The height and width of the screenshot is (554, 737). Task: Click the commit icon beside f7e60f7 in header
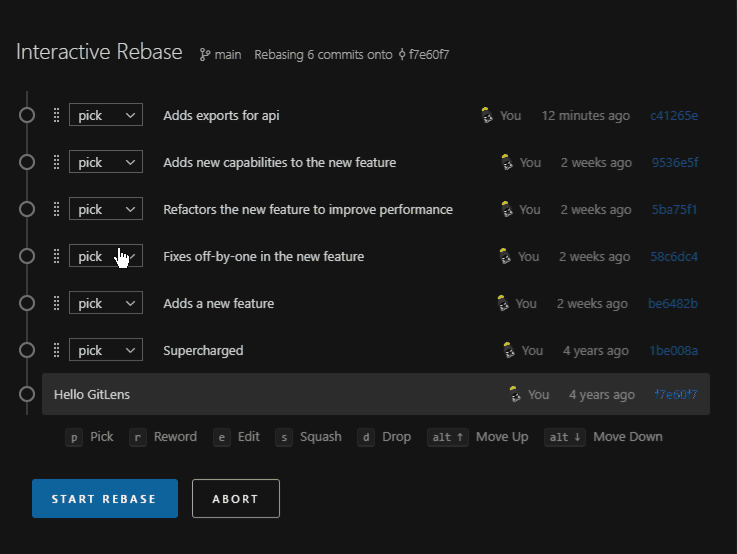click(402, 55)
